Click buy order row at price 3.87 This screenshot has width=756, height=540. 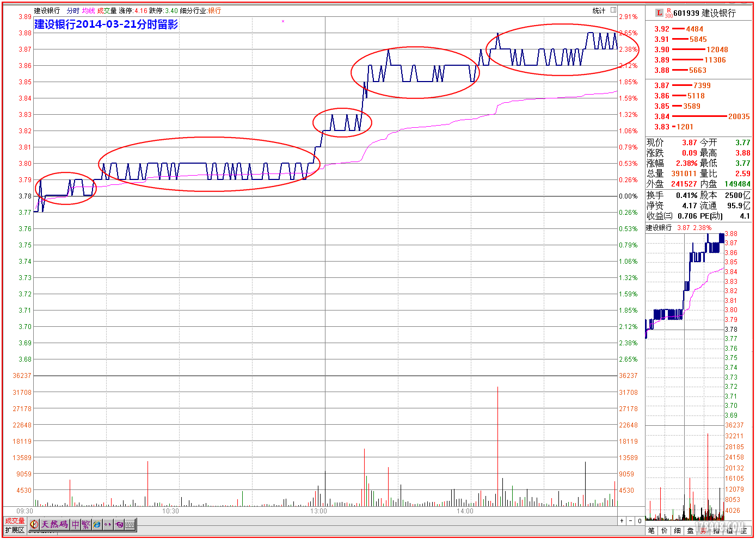pos(698,85)
